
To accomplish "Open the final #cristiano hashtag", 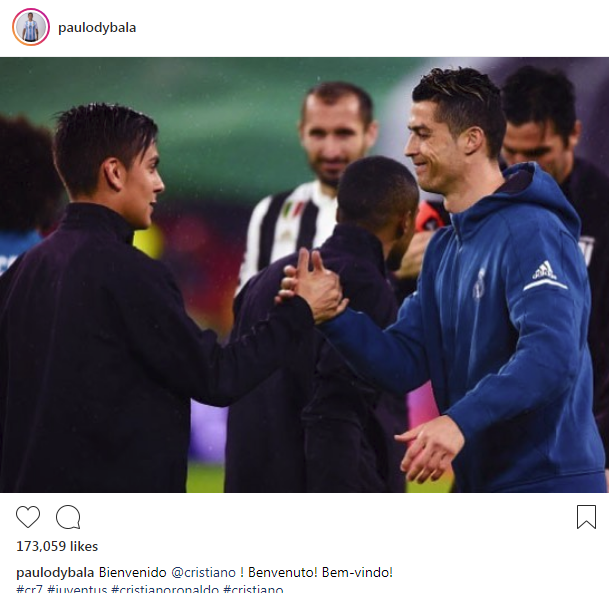I will click(x=253, y=589).
